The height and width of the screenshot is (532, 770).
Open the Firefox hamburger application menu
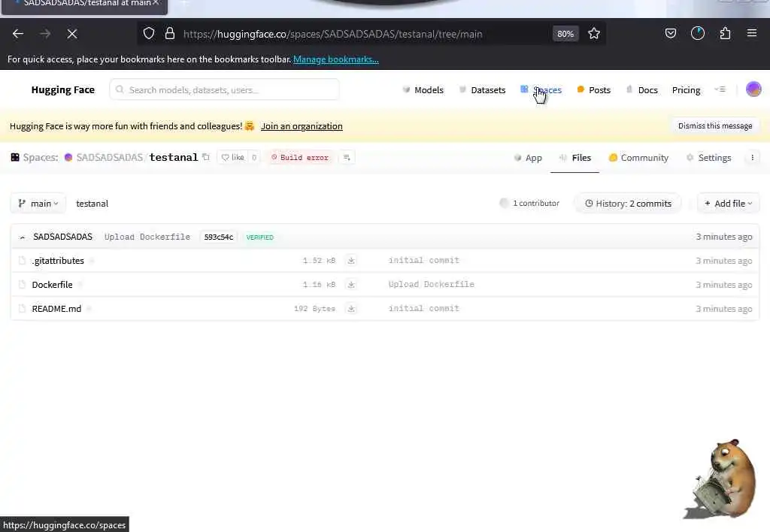tap(752, 33)
